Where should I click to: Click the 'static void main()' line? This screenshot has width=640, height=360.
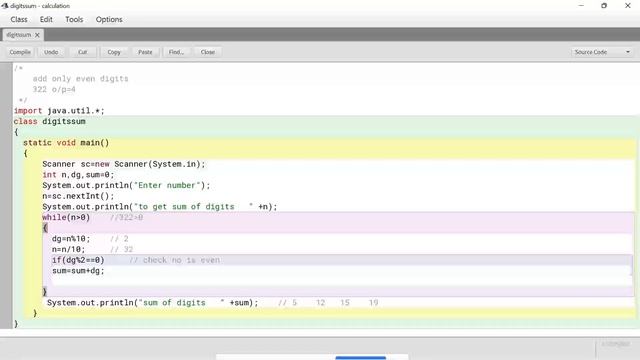[66, 142]
